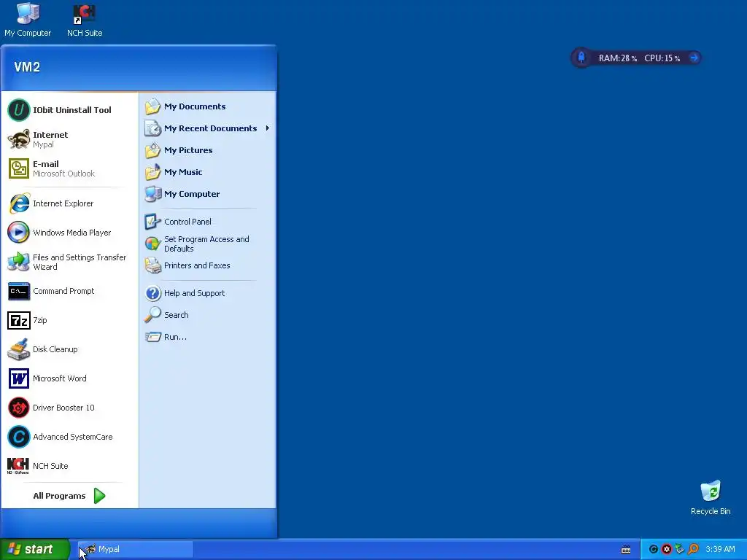747x560 pixels.
Task: Open Control Panel
Action: pyautogui.click(x=208, y=222)
